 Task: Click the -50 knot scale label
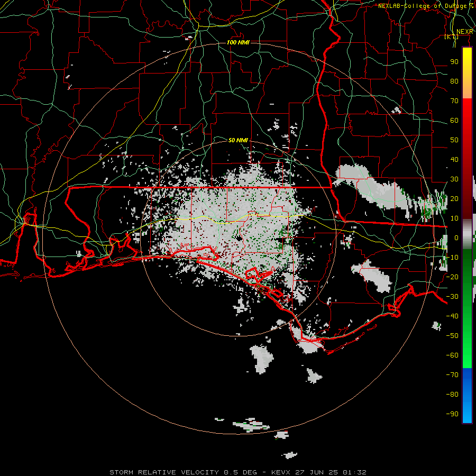(x=452, y=336)
